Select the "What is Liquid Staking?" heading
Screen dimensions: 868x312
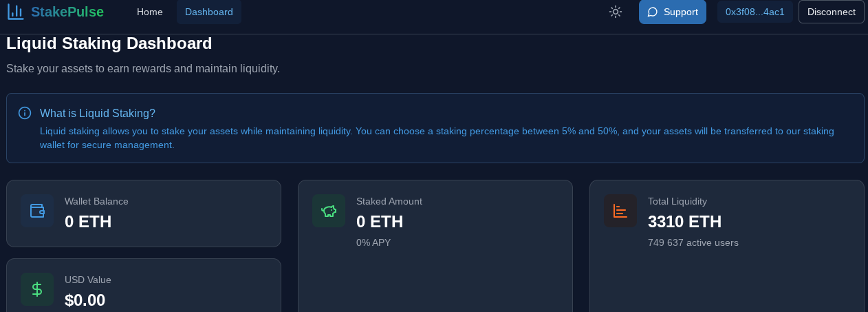pyautogui.click(x=98, y=113)
